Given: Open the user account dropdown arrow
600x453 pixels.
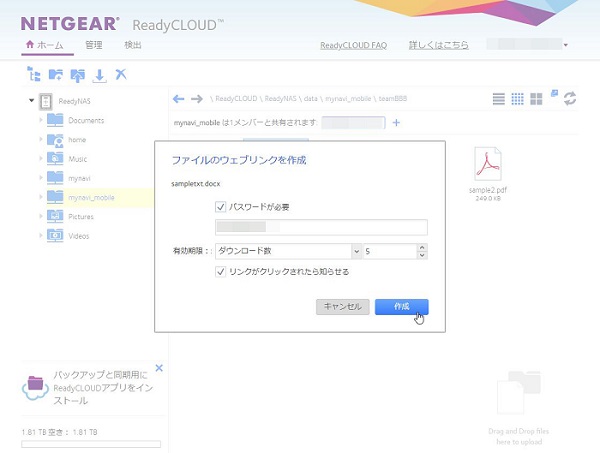Looking at the screenshot, I should [566, 45].
